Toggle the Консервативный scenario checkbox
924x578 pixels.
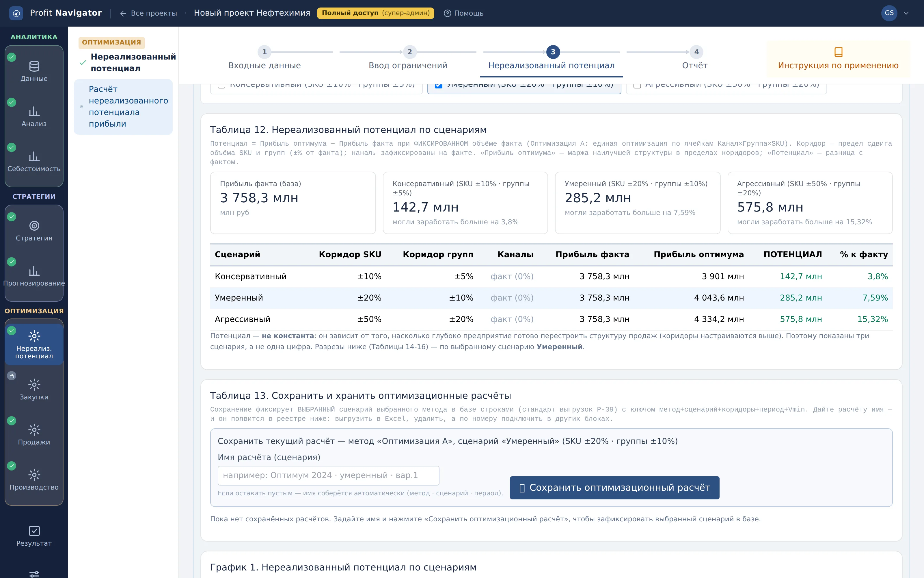tap(221, 85)
